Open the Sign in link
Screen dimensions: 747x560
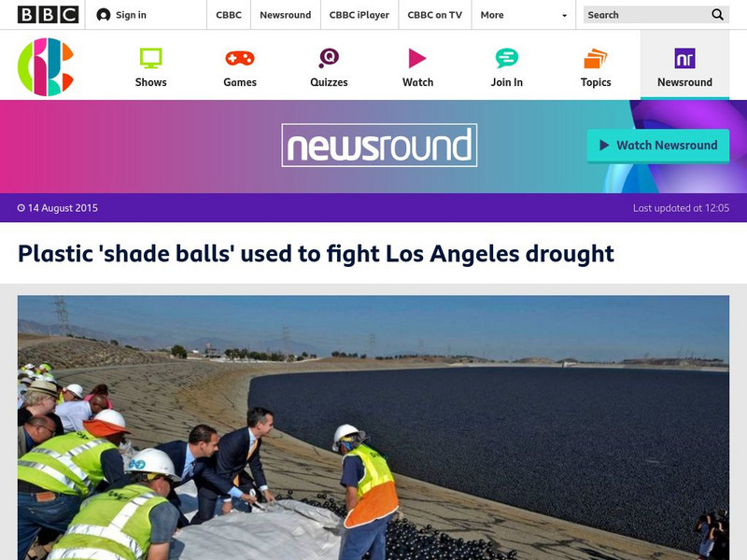(131, 15)
